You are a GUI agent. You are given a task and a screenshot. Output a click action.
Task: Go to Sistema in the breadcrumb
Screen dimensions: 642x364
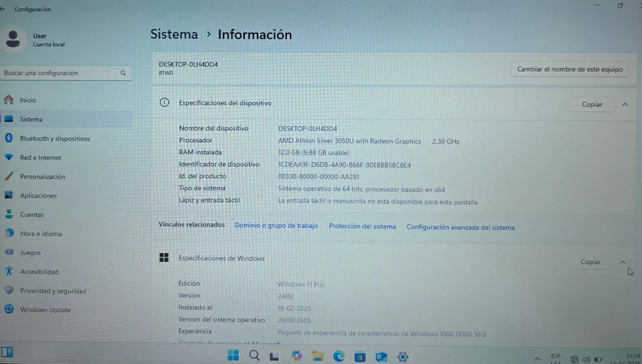coord(174,34)
